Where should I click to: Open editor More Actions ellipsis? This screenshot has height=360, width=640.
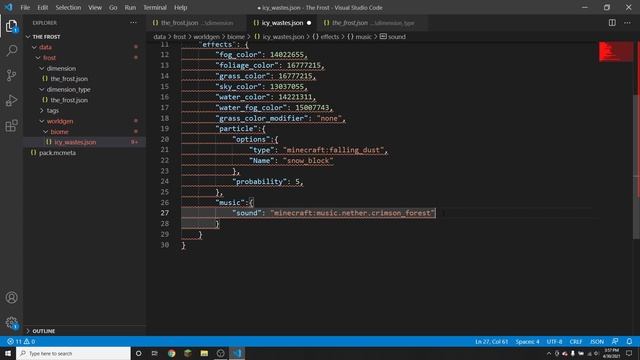pyautogui.click(x=627, y=23)
